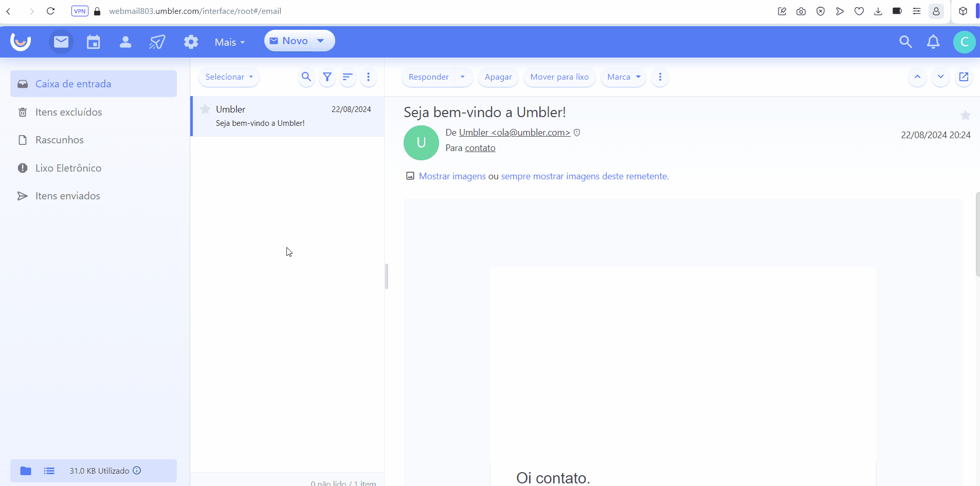Click Mover para lixo button
This screenshot has height=486, width=980.
pyautogui.click(x=559, y=77)
